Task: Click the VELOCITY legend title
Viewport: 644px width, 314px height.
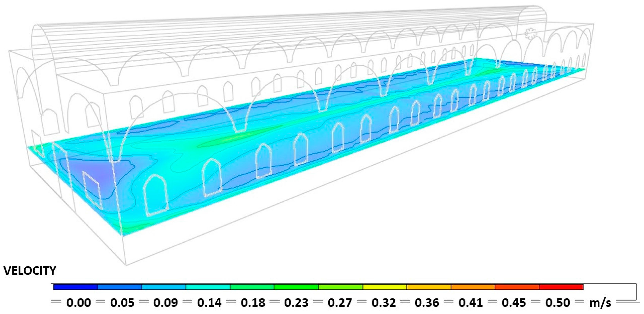Action: click(30, 271)
